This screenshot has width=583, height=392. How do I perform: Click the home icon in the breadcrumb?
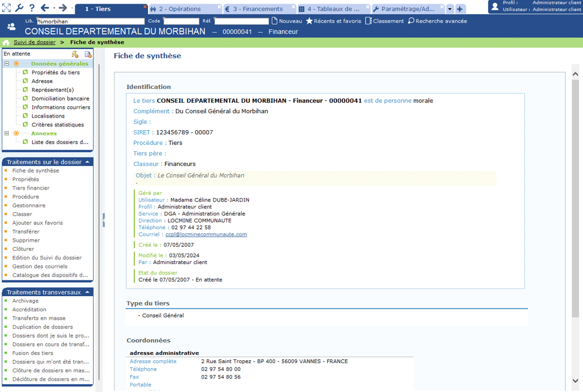(x=6, y=42)
